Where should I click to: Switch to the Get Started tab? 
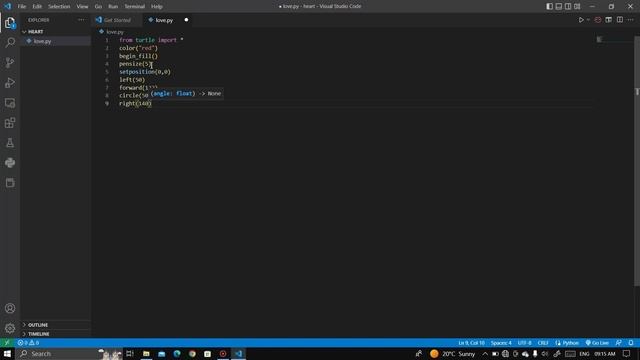coord(117,20)
